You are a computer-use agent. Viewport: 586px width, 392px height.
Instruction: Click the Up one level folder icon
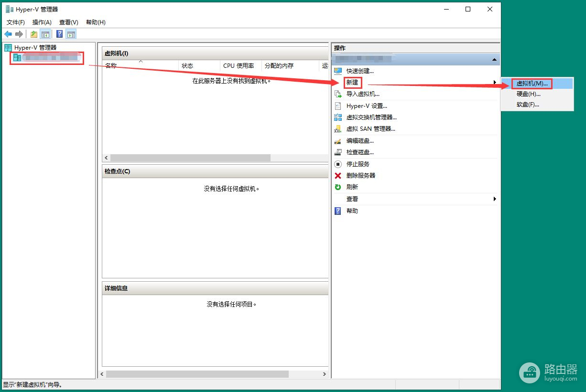pos(34,34)
